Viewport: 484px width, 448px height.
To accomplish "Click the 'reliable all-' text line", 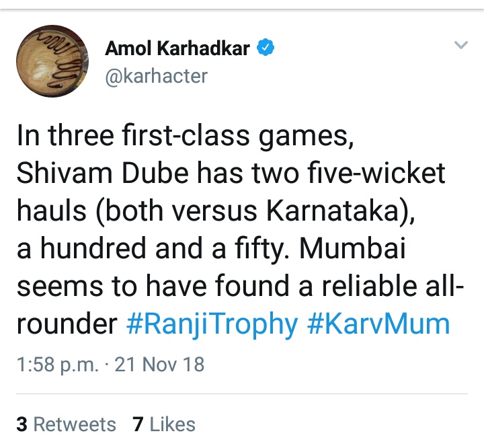I will 393,286.
